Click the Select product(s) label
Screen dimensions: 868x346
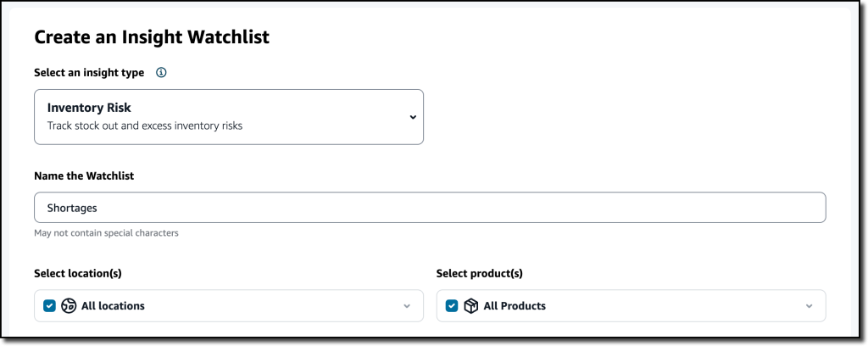[x=480, y=273]
